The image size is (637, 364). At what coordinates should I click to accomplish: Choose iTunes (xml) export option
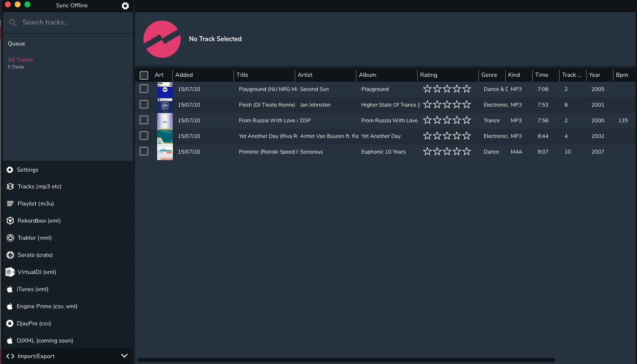[x=32, y=289]
